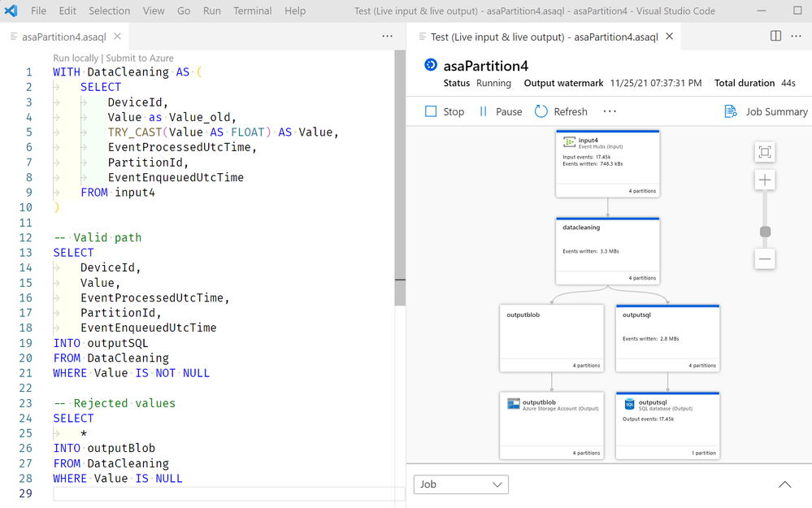Screen dimensions: 812x508
Task: Close the asaPartition4.asaql editor tab
Action: click(x=118, y=37)
